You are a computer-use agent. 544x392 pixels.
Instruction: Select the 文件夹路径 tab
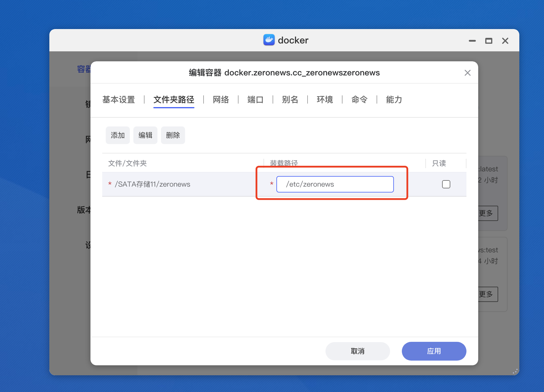(x=174, y=100)
